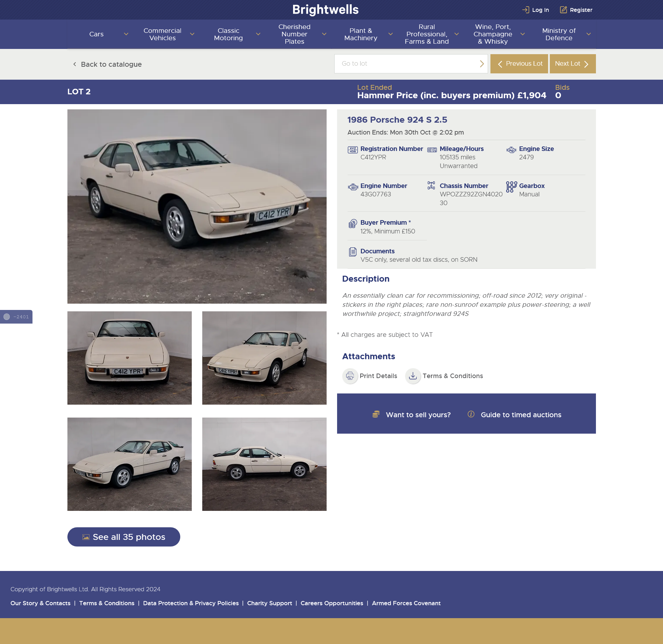Screen dimensions: 663x644
Task: Open Data Protection & Privacy Policies link
Action: pyautogui.click(x=191, y=603)
